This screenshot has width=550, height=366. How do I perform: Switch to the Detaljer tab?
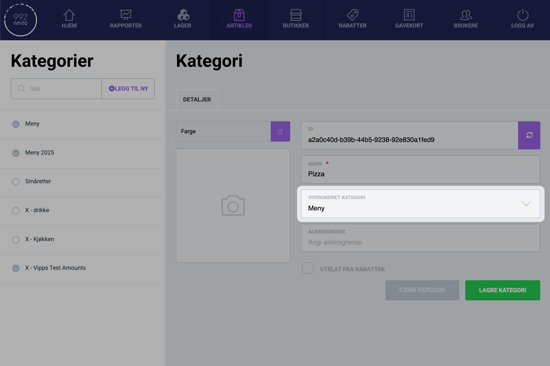(x=197, y=100)
